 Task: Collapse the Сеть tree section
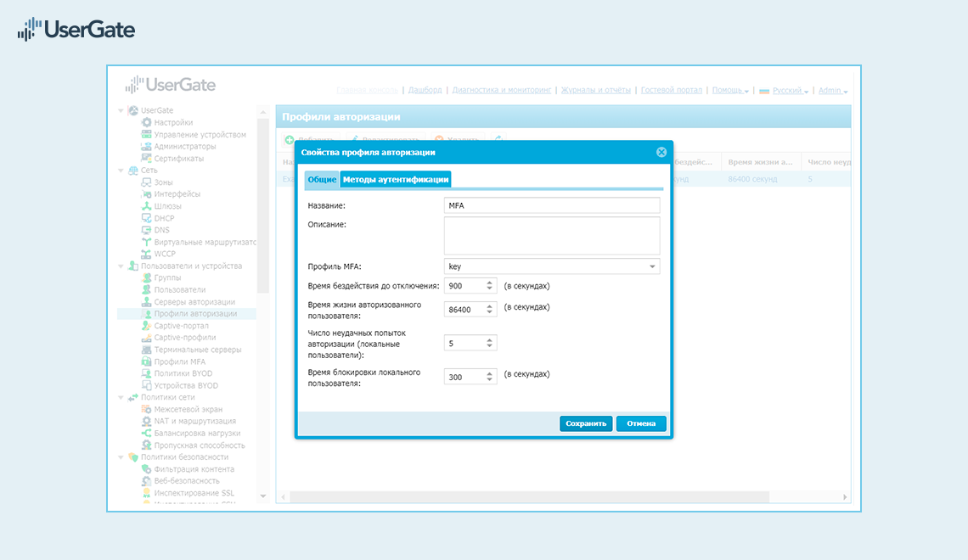[121, 171]
